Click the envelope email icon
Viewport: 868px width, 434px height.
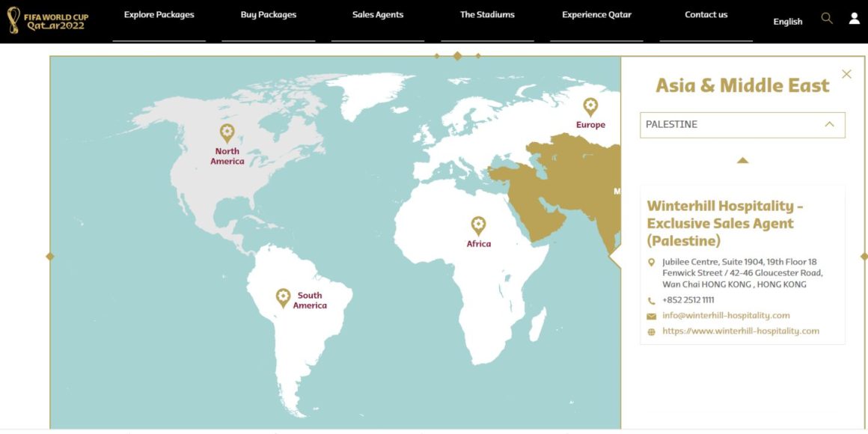pyautogui.click(x=651, y=317)
